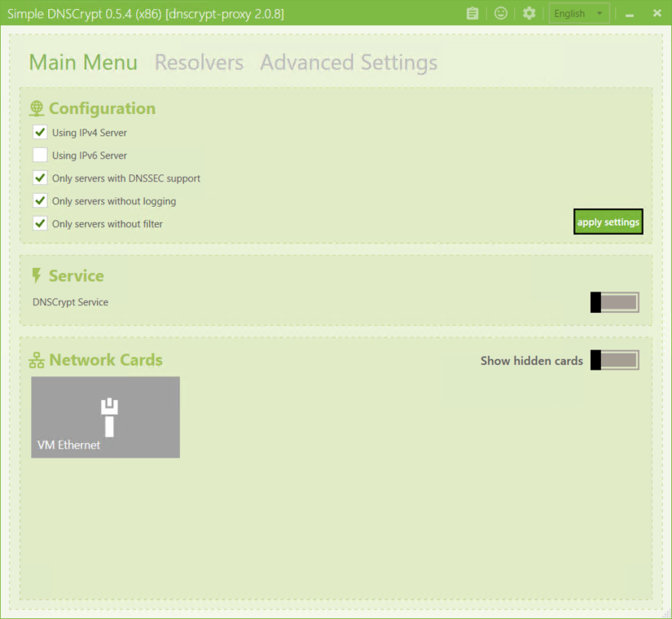Viewport: 672px width, 619px height.
Task: Switch to the Resolvers tab
Action: click(x=199, y=62)
